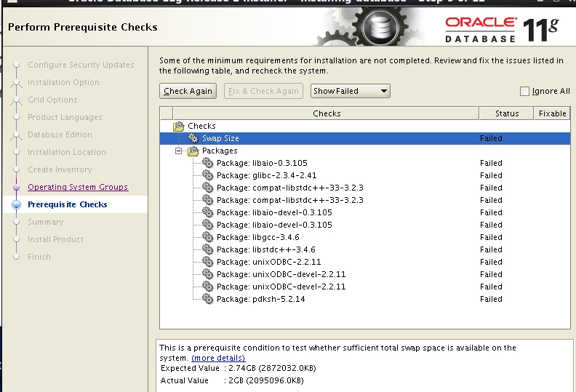Viewport: 576px width, 392px height.
Task: Click the Create Inventory step
Action: (60, 169)
